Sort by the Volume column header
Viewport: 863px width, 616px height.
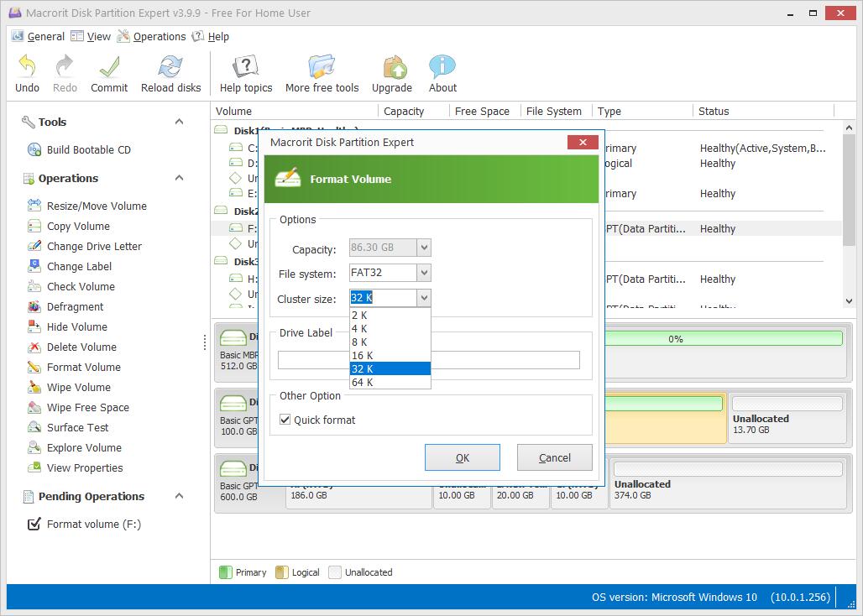tap(295, 111)
